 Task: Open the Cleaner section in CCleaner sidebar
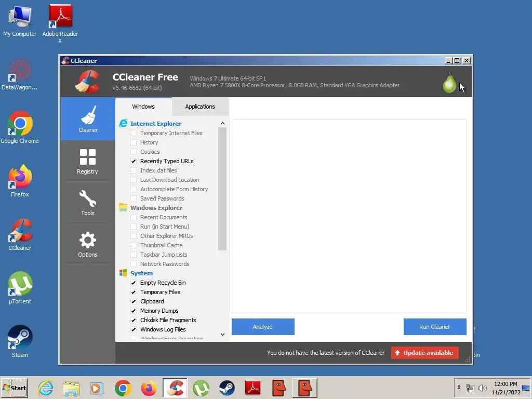click(x=88, y=119)
